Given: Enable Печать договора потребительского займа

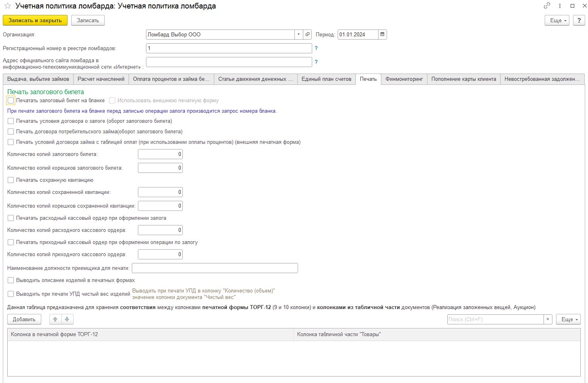Looking at the screenshot, I should 11,131.
